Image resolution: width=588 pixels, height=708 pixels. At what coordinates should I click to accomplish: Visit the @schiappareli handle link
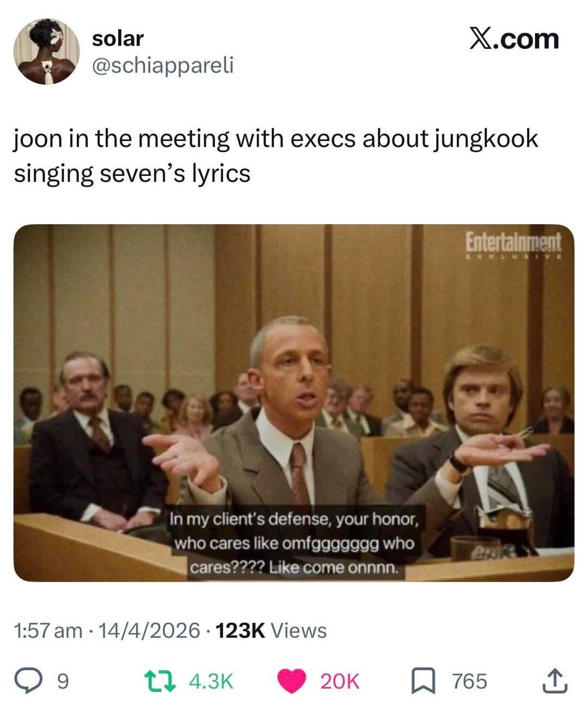pyautogui.click(x=163, y=65)
